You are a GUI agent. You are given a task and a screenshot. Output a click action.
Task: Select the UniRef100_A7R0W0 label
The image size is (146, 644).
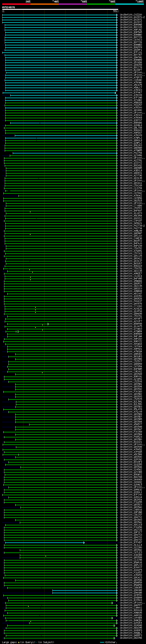coord(131,82)
